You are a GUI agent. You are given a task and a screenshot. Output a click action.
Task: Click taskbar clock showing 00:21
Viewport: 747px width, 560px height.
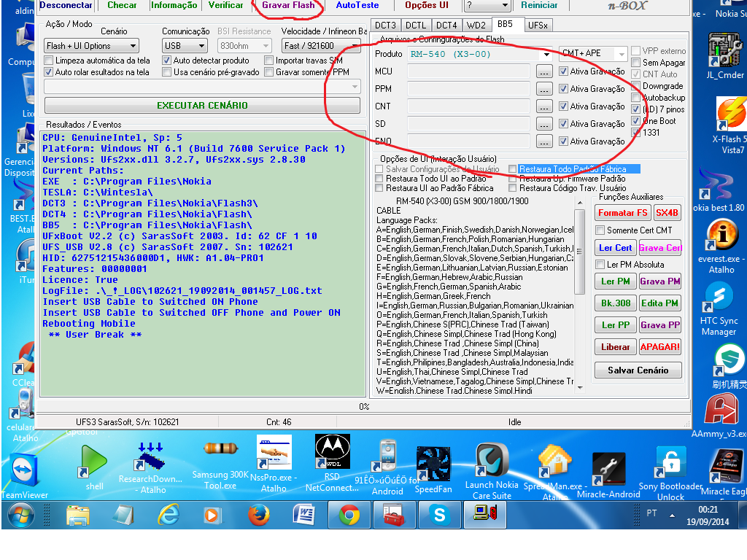click(x=708, y=516)
